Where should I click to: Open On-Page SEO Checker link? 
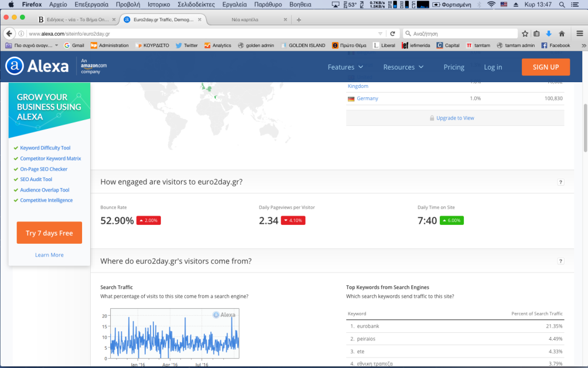pyautogui.click(x=44, y=169)
